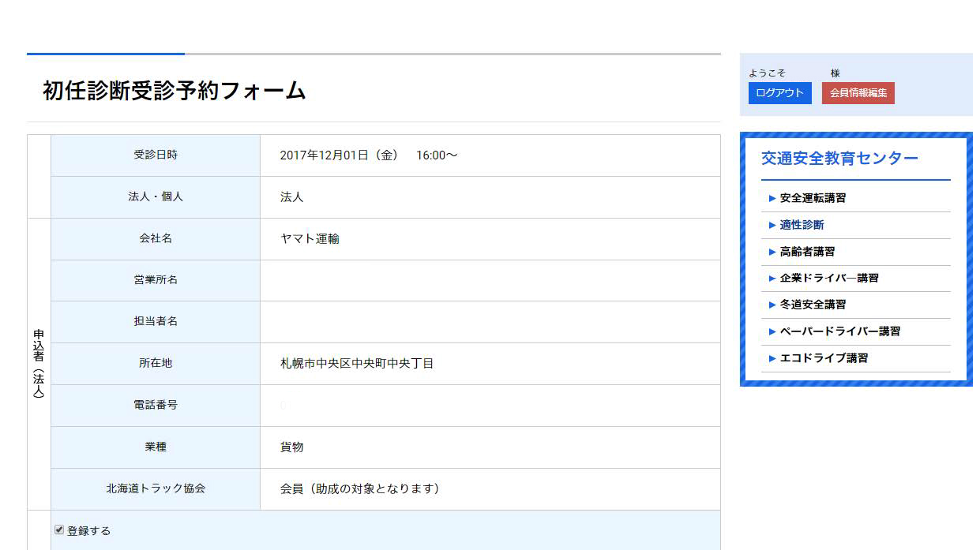Click arrow icon beside 高齢者講習
Image resolution: width=980 pixels, height=550 pixels.
click(x=772, y=253)
